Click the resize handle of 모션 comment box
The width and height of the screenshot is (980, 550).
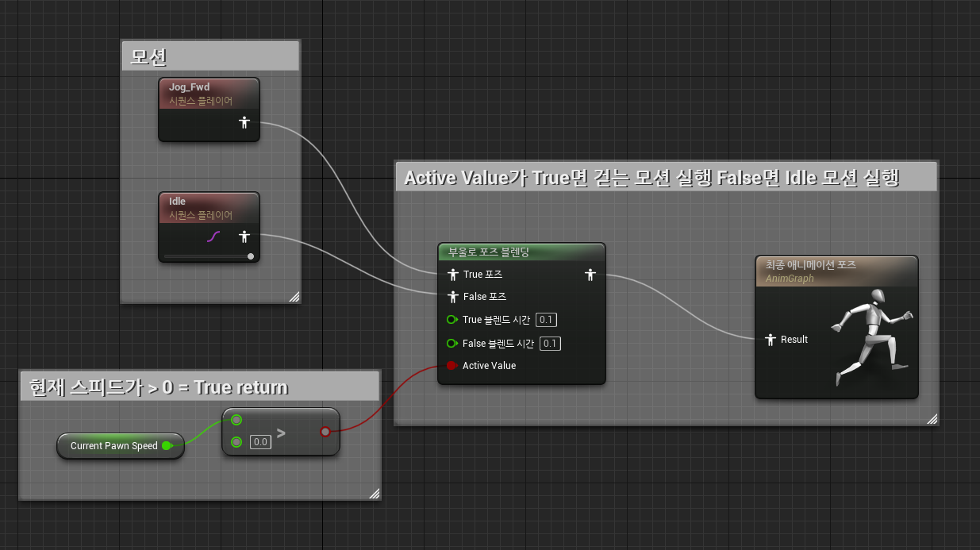(x=294, y=297)
